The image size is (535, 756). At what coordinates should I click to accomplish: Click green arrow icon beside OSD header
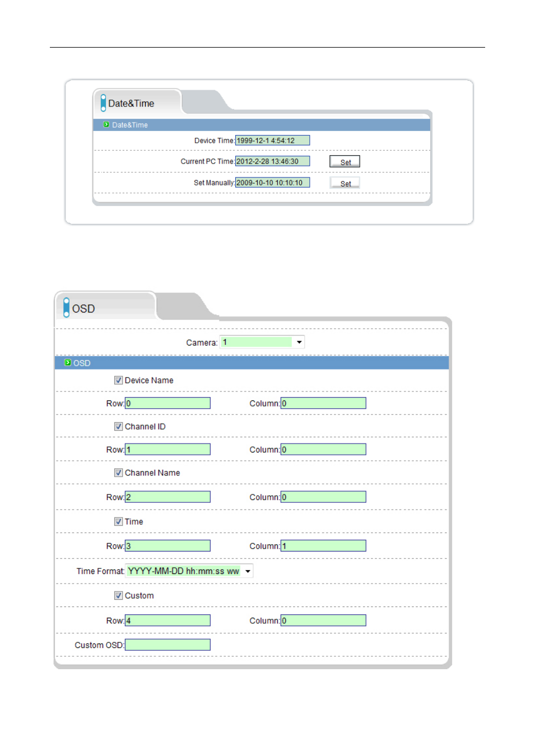point(68,363)
